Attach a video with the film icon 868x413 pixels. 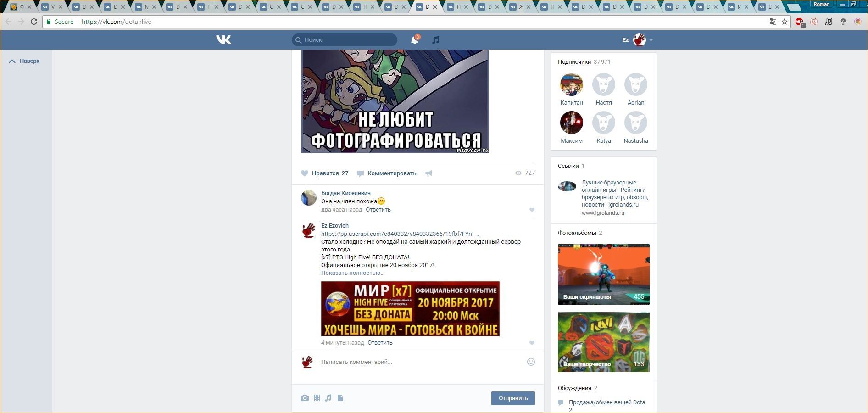(317, 398)
